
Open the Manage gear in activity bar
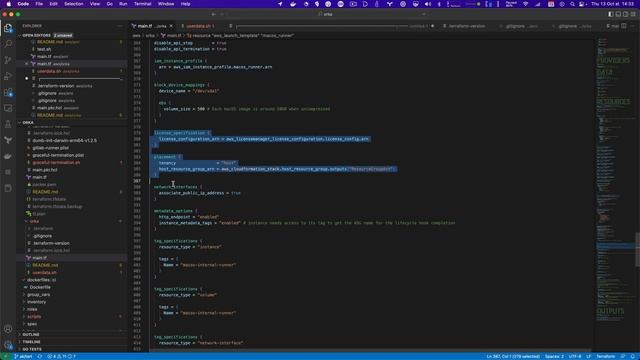8,345
